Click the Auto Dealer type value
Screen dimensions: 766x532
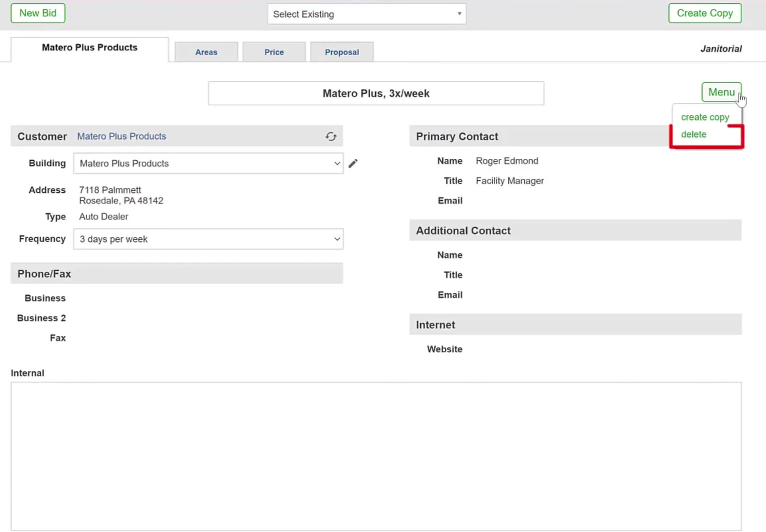tap(104, 217)
